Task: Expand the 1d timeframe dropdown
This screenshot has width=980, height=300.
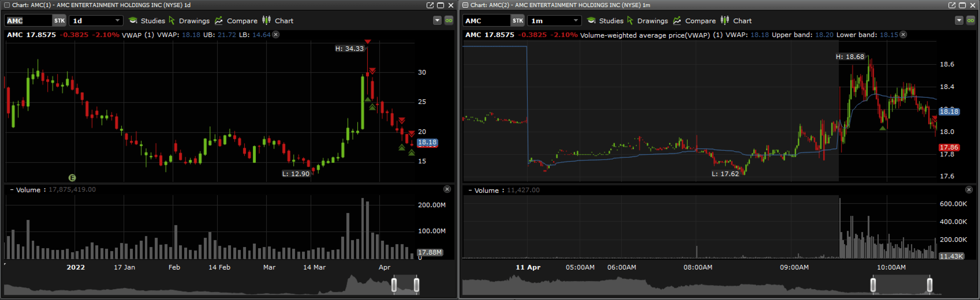Action: tap(117, 21)
